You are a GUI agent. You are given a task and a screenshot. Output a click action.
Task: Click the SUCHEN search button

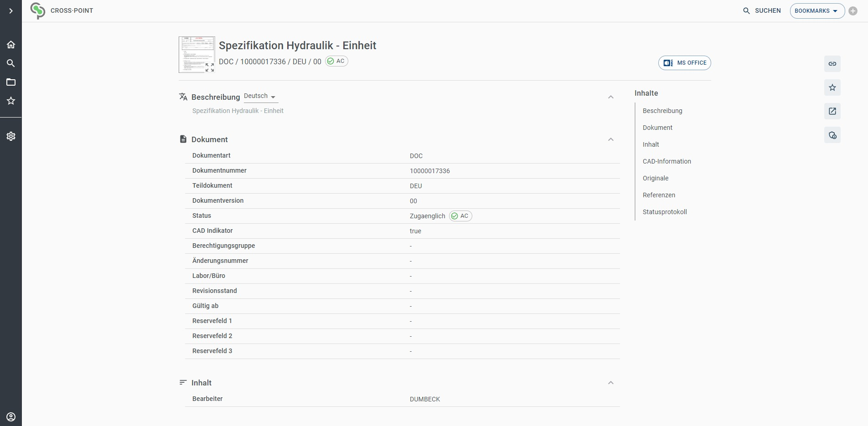coord(762,10)
